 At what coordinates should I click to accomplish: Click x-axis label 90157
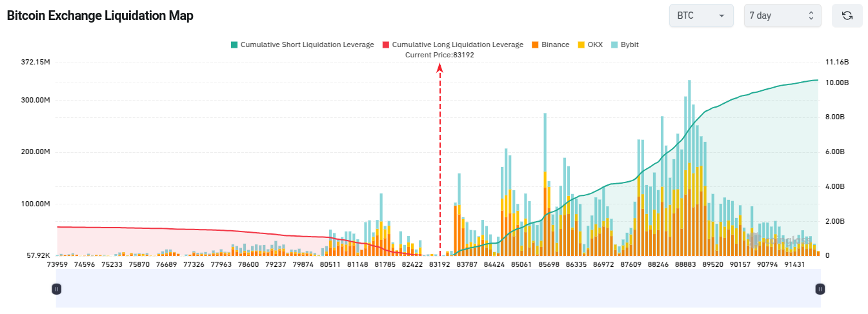[740, 264]
